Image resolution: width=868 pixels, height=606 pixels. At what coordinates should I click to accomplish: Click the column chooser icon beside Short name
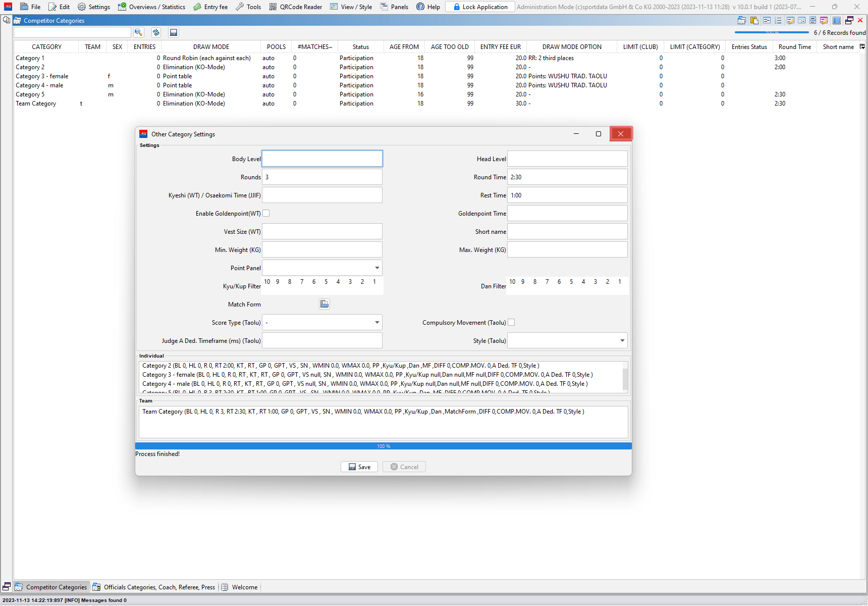862,46
